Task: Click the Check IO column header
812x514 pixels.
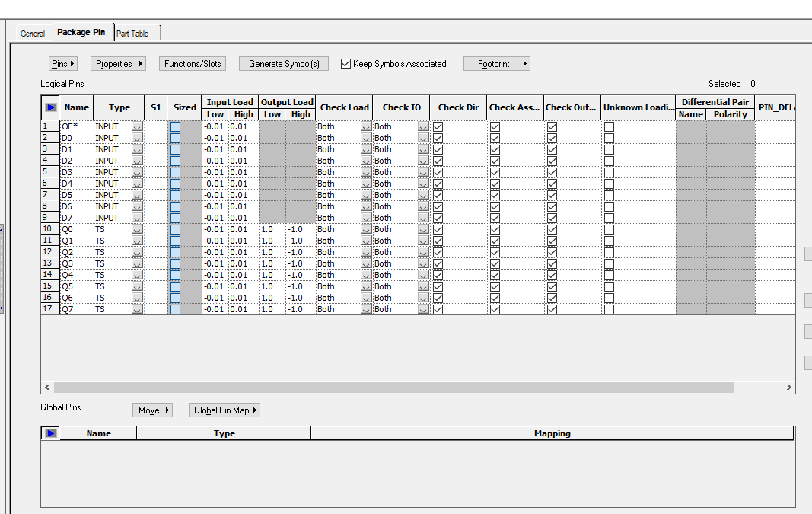Action: tap(401, 107)
